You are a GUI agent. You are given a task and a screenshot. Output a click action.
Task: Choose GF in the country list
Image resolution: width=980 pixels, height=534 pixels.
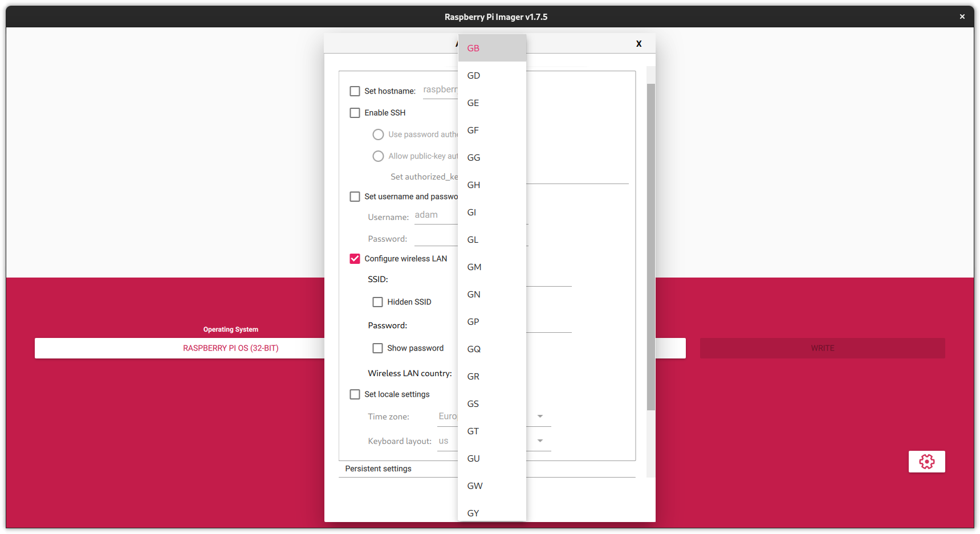pos(492,130)
